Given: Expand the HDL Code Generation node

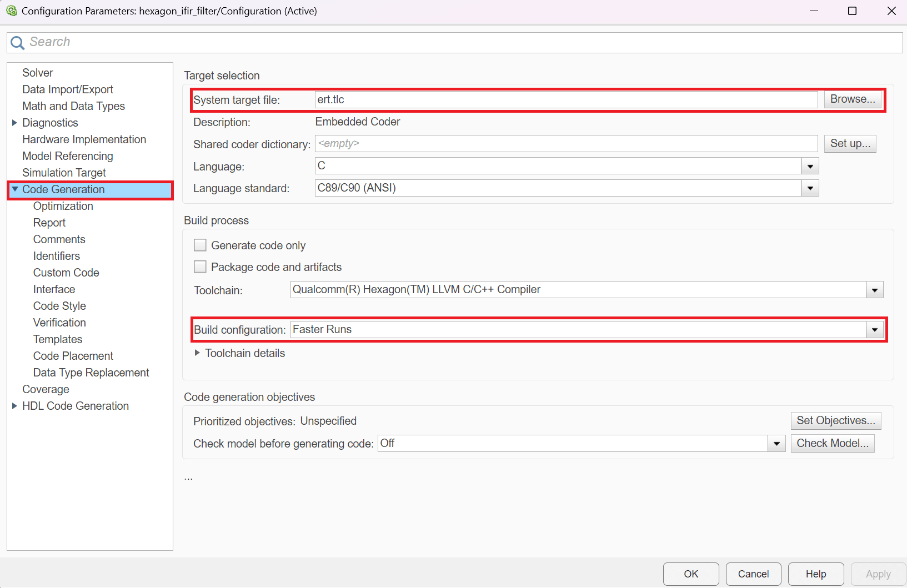Looking at the screenshot, I should 14,406.
